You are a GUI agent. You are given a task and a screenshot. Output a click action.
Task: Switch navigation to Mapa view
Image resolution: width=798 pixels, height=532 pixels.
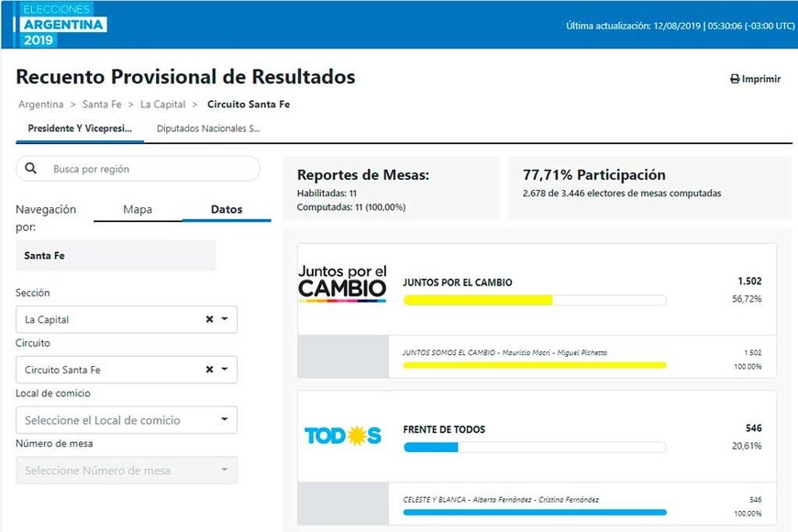(x=138, y=209)
